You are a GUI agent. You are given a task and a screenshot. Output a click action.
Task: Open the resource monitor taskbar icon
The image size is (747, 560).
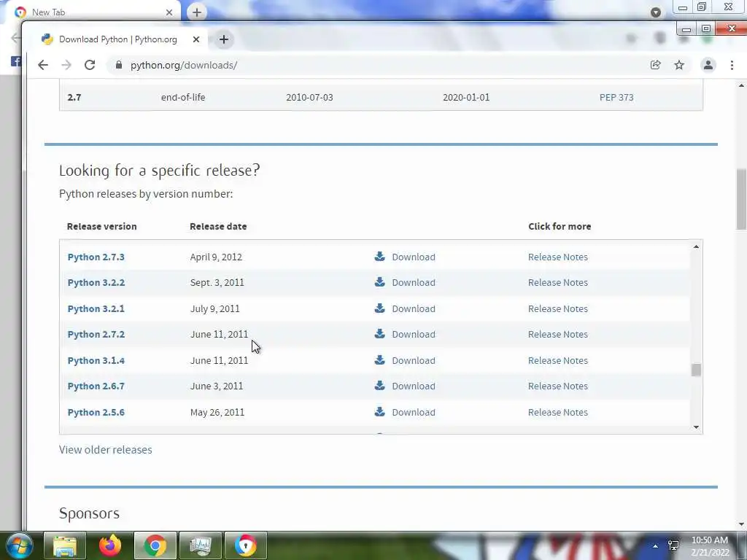201,545
